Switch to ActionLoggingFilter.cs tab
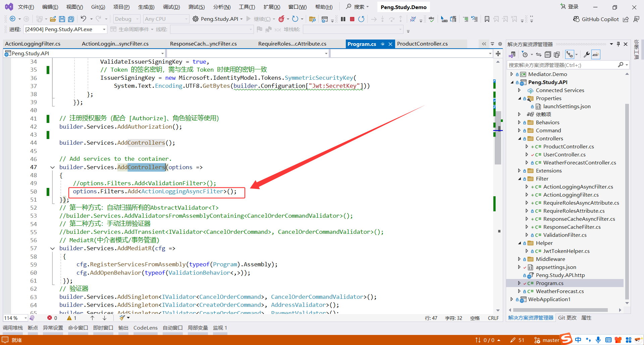Viewport: 644px width, 345px height. (33, 44)
